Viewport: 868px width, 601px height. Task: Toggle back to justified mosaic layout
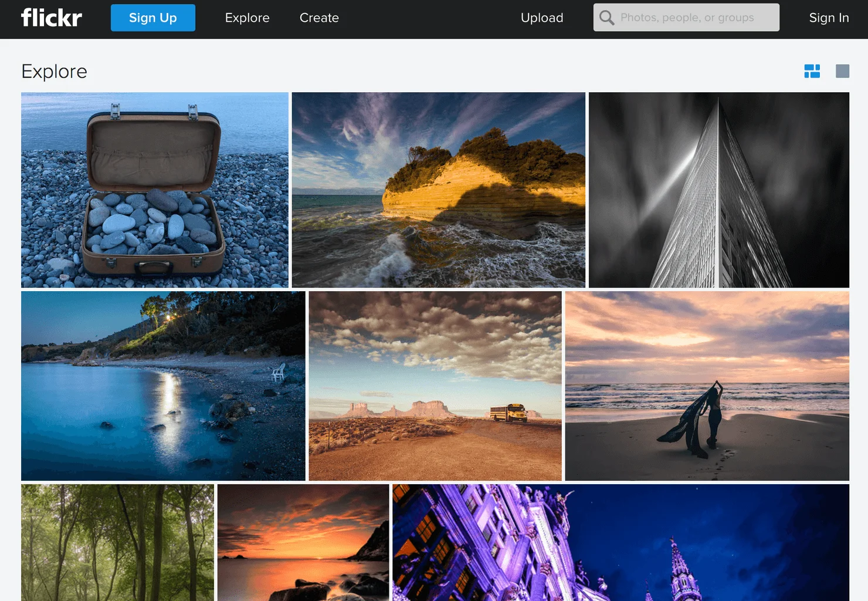[x=812, y=71]
